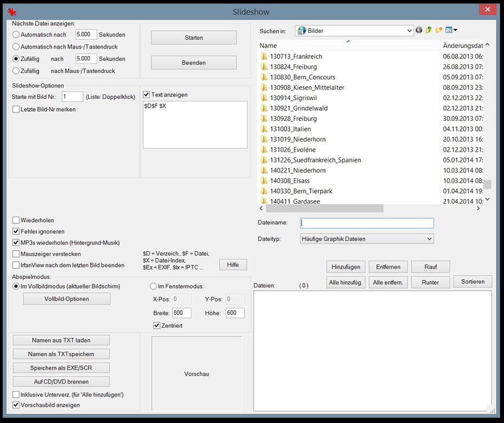
Task: Click the Änderungsdatum column header
Action: tap(462, 46)
